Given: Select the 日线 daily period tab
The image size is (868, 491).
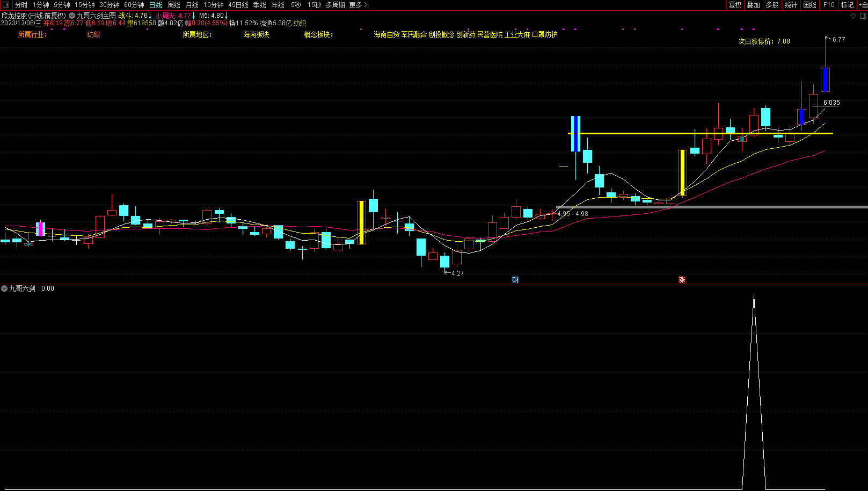Looking at the screenshot, I should pyautogui.click(x=156, y=5).
